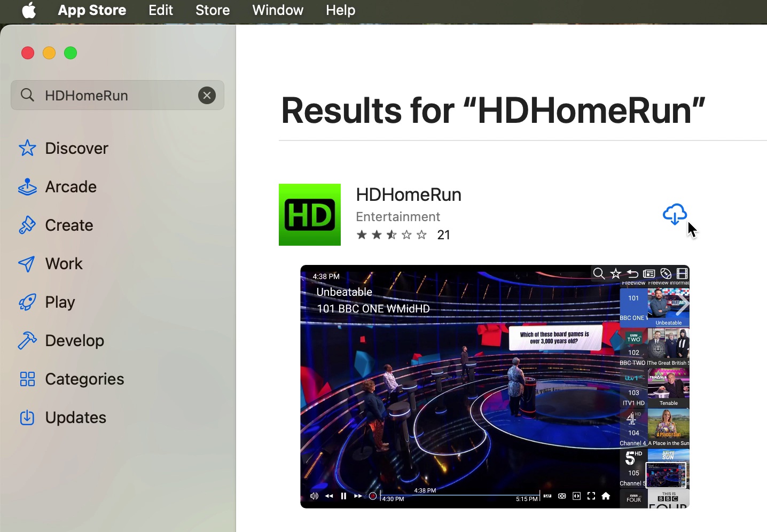The width and height of the screenshot is (767, 532).
Task: Focus the search field containing HDHomeRun
Action: [118, 95]
